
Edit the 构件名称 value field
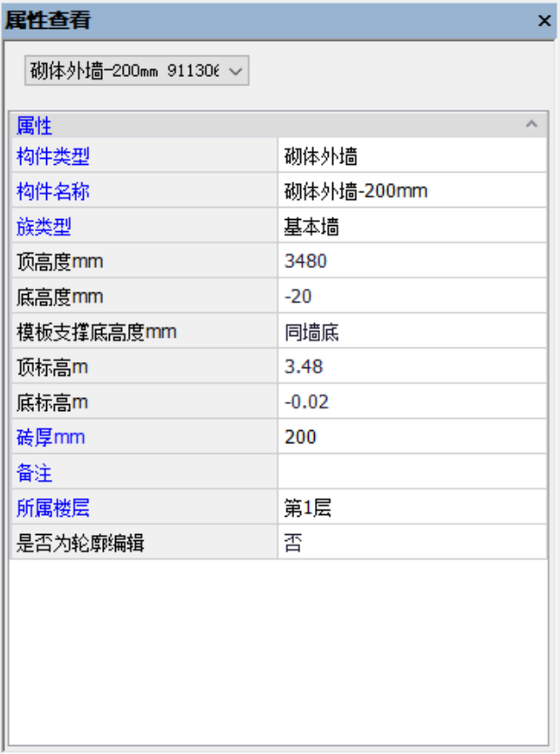[x=412, y=191]
